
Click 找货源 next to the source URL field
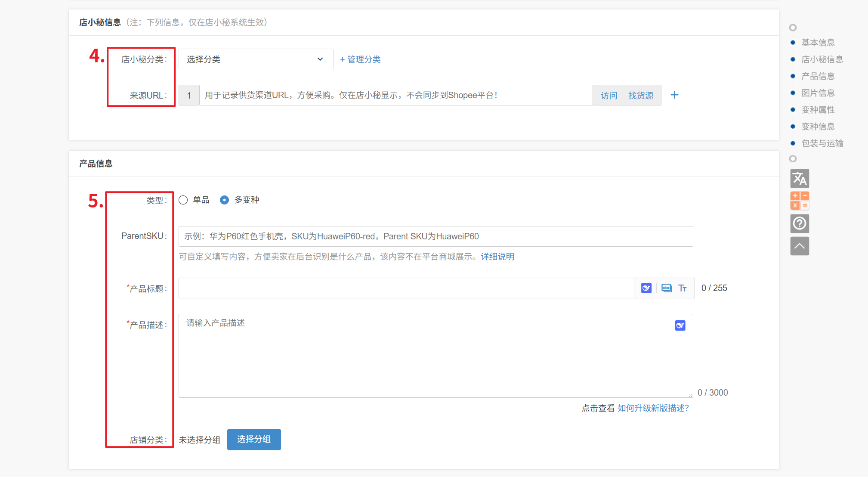click(x=640, y=96)
